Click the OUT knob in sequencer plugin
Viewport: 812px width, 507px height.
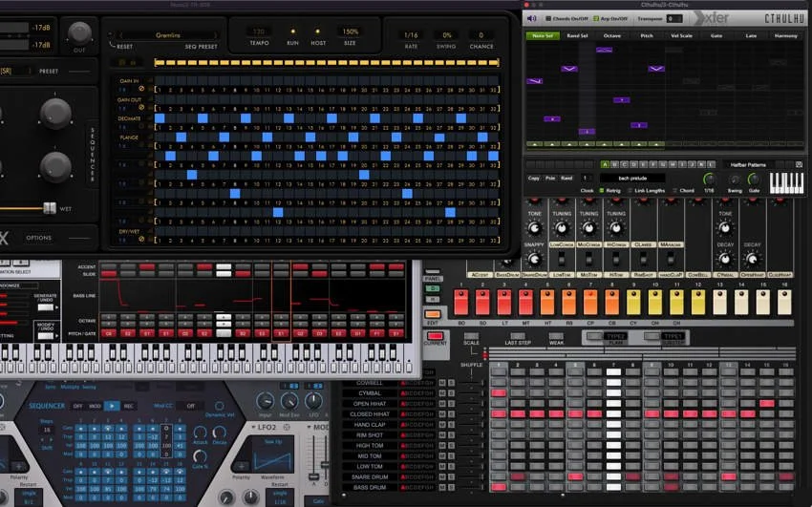tap(79, 33)
